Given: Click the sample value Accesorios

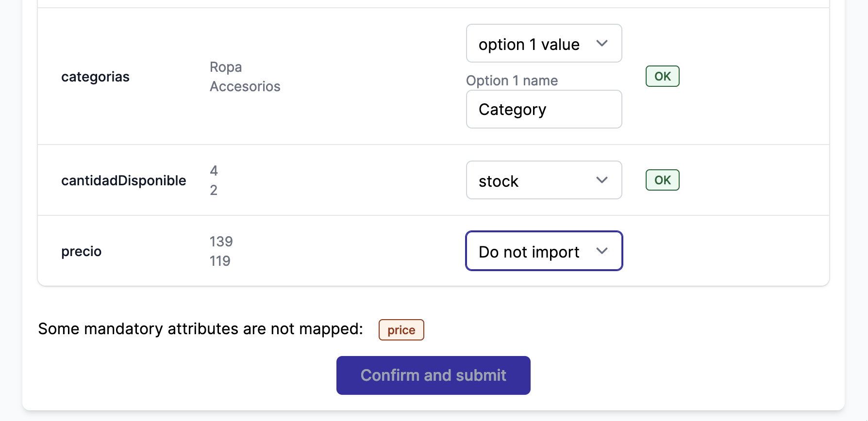Looking at the screenshot, I should [245, 86].
